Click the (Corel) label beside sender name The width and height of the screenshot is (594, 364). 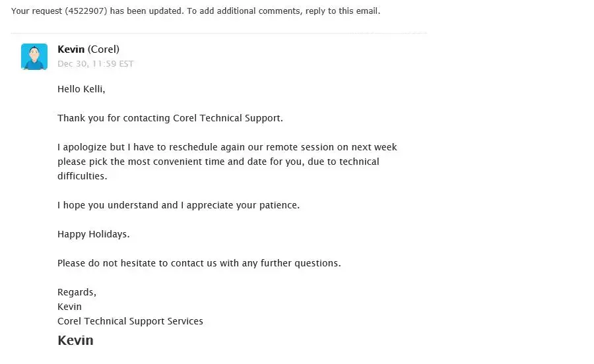coord(104,49)
